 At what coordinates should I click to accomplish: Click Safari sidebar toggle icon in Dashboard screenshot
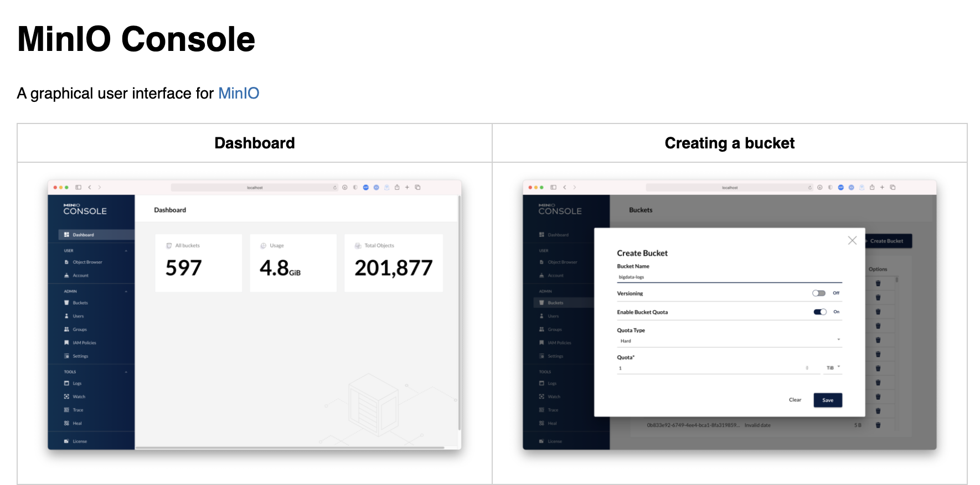coord(79,187)
